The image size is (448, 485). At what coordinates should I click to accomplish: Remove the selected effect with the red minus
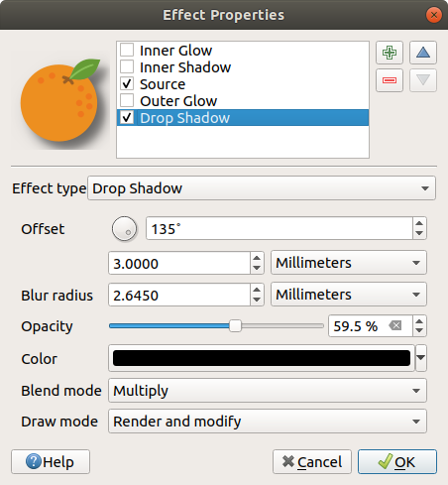click(390, 80)
